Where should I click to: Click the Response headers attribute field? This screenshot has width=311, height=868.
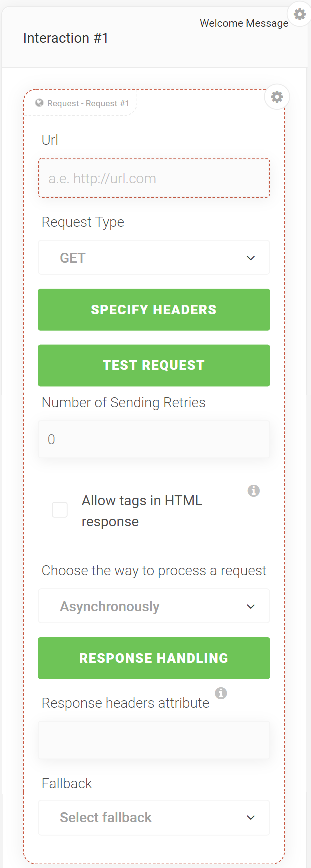154,740
